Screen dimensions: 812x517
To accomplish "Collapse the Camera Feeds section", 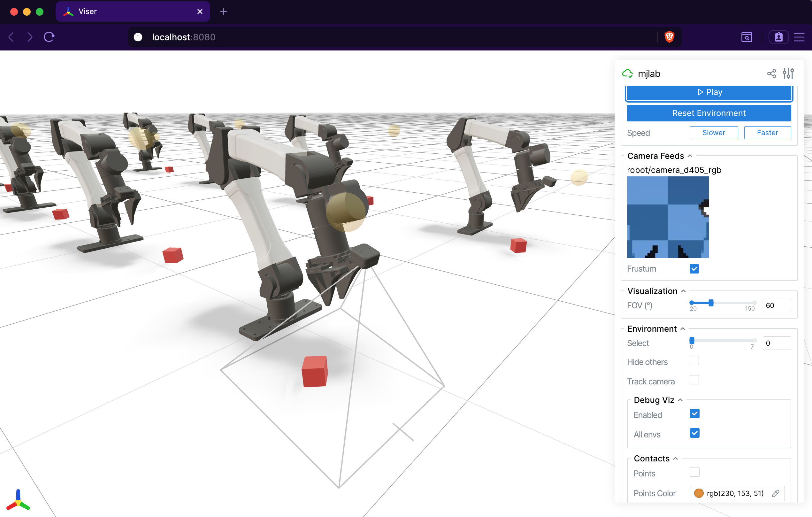I will pos(690,156).
